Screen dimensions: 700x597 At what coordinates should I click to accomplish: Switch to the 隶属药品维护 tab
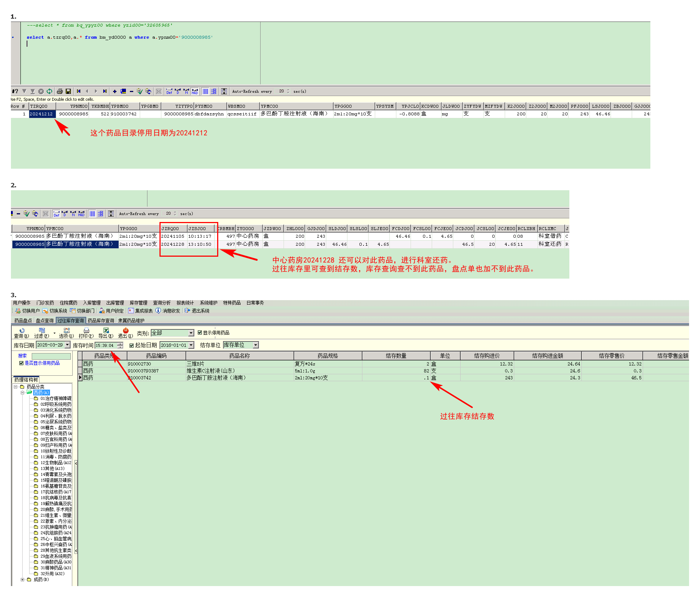click(131, 321)
